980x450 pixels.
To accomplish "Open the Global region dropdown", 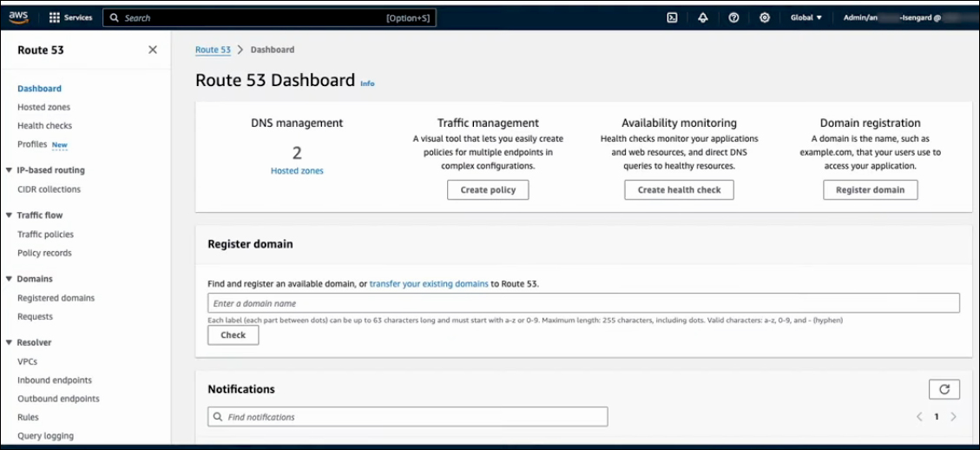I will (x=806, y=17).
